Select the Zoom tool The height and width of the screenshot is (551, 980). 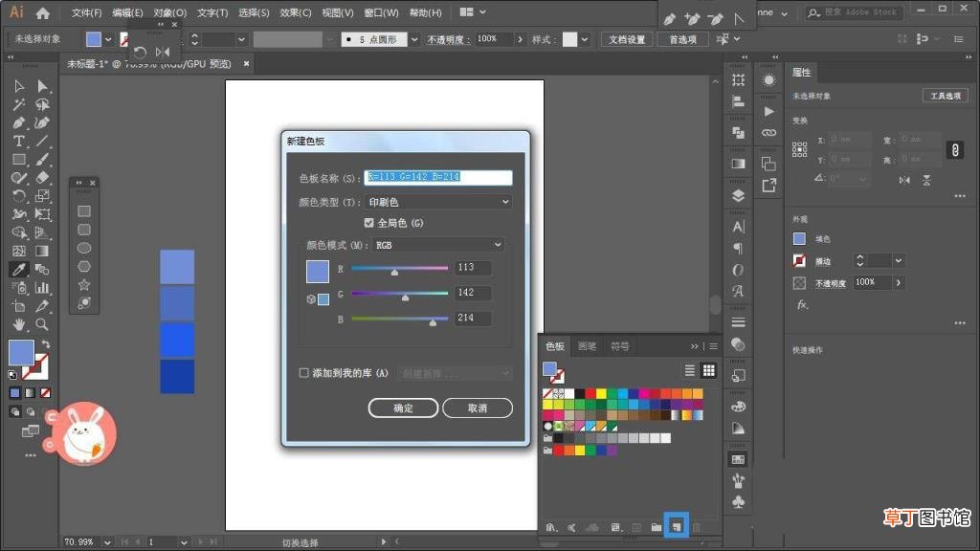(42, 324)
